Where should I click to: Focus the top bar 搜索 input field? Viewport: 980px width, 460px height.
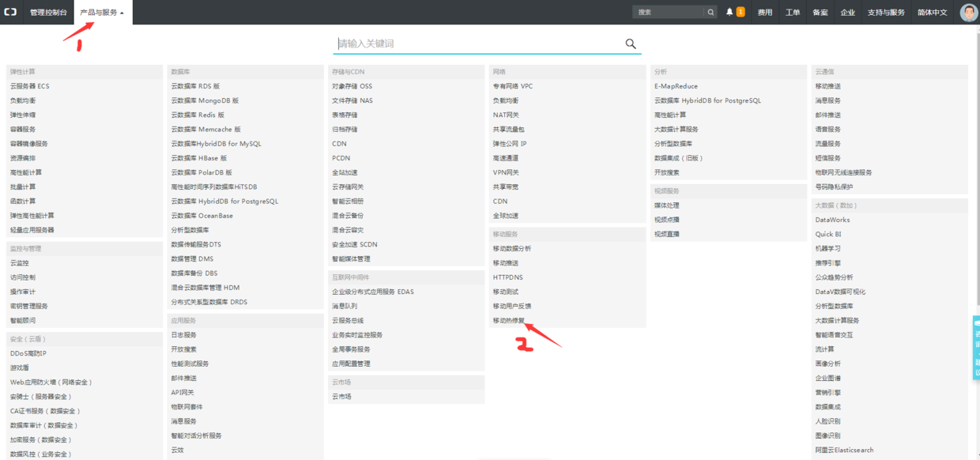pyautogui.click(x=669, y=12)
